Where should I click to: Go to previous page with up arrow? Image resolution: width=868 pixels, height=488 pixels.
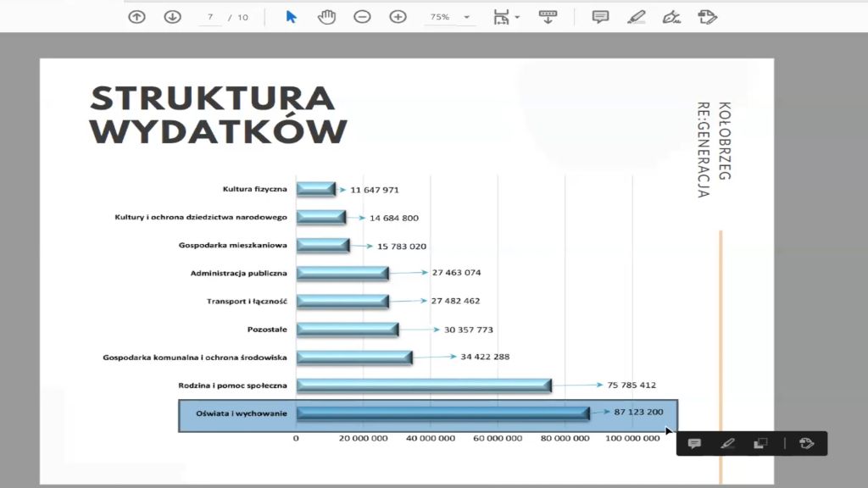(x=136, y=17)
